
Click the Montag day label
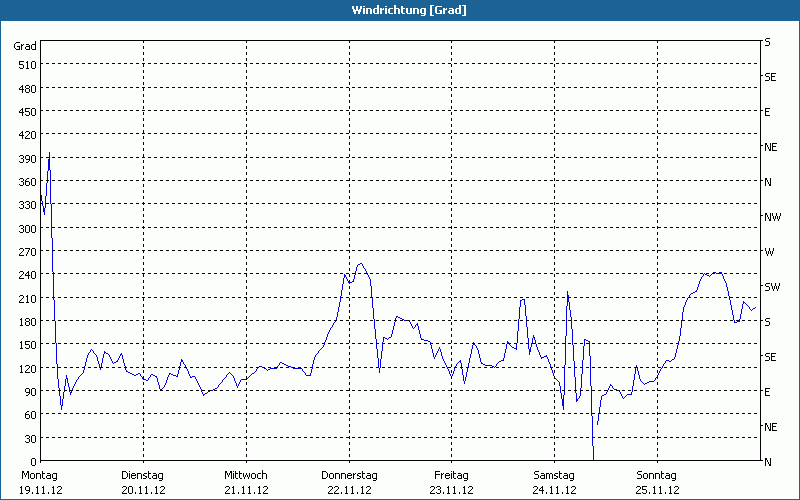coord(39,476)
